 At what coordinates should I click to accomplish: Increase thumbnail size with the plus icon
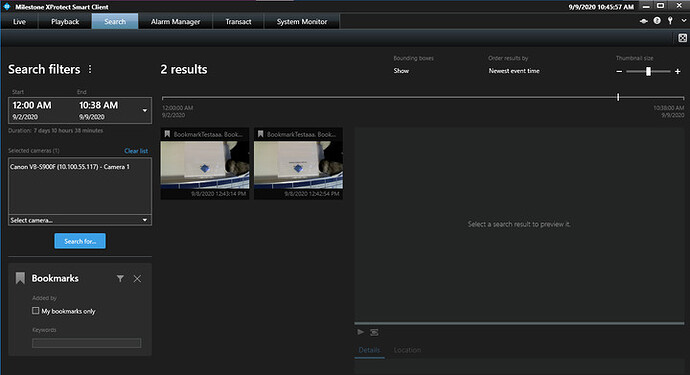tap(678, 71)
